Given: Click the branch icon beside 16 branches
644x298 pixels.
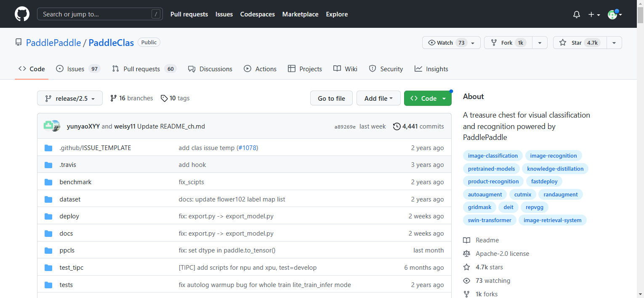Looking at the screenshot, I should pyautogui.click(x=113, y=98).
